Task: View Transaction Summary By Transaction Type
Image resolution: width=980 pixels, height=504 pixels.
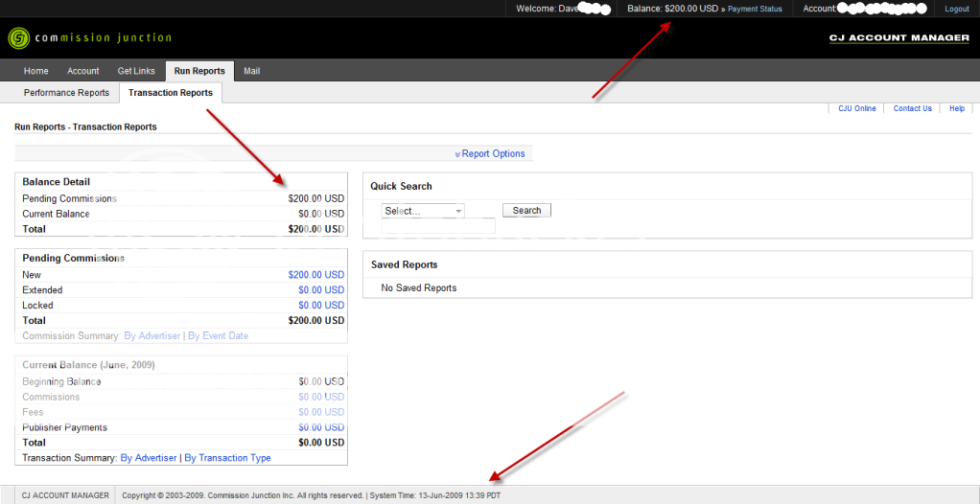Action: pyautogui.click(x=227, y=458)
